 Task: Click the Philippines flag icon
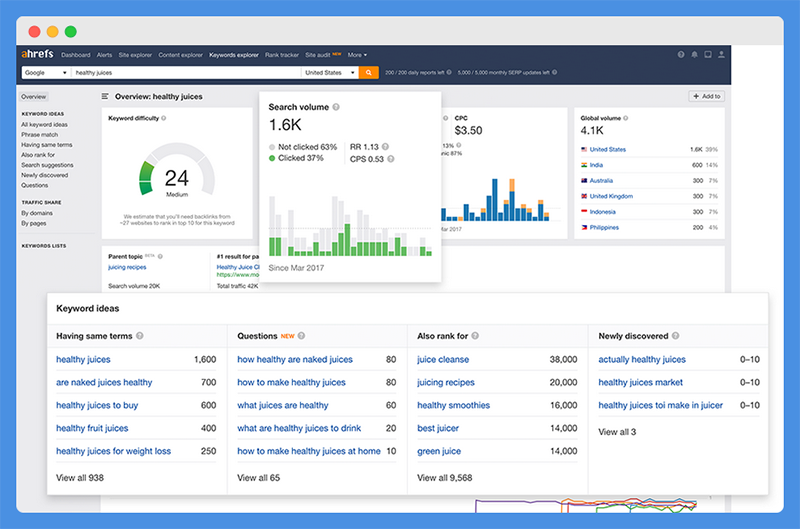(584, 228)
